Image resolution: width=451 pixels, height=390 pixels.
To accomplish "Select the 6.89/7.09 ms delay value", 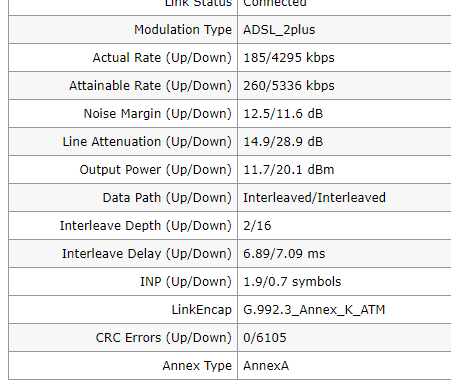I will [x=284, y=254].
